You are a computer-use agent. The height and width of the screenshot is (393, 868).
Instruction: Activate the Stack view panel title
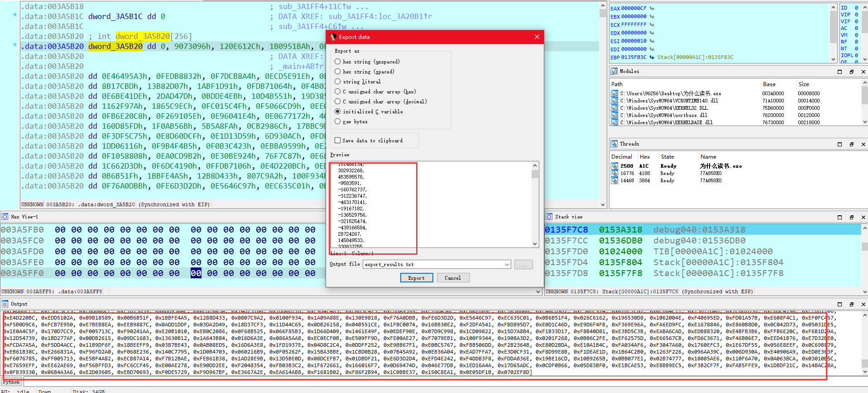coord(569,217)
